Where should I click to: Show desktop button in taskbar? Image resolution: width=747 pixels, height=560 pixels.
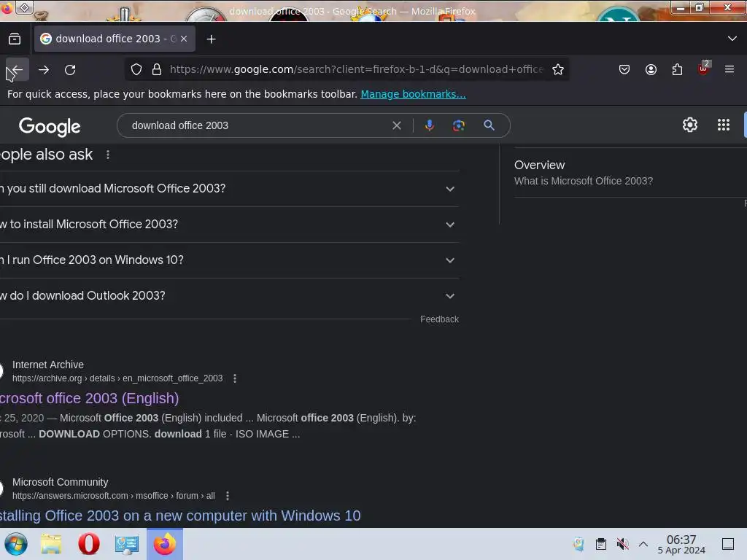[727, 544]
